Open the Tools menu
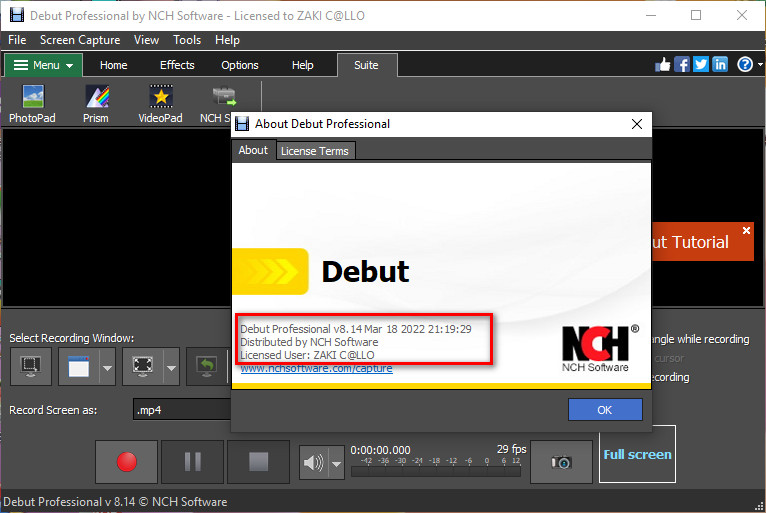 [187, 40]
